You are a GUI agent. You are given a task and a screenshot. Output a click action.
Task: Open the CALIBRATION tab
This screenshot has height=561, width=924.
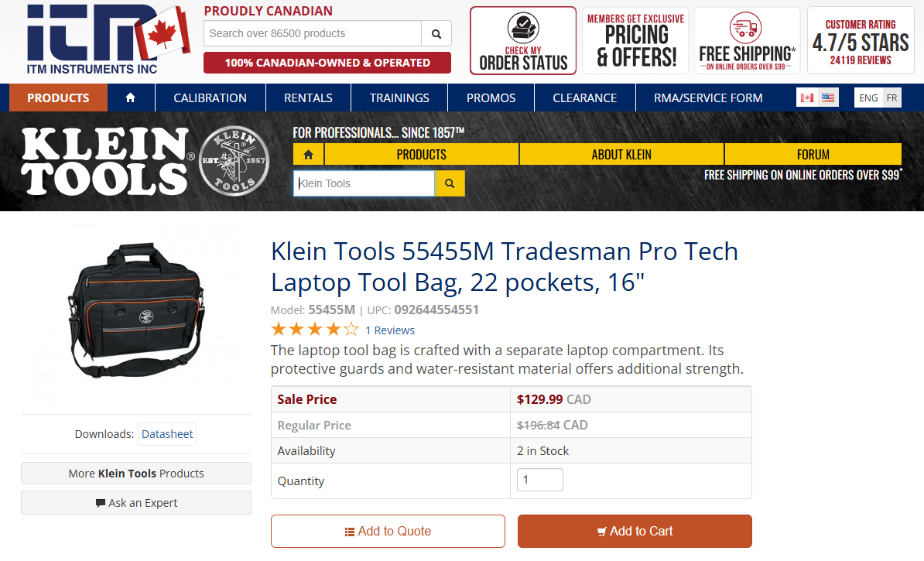(x=210, y=97)
